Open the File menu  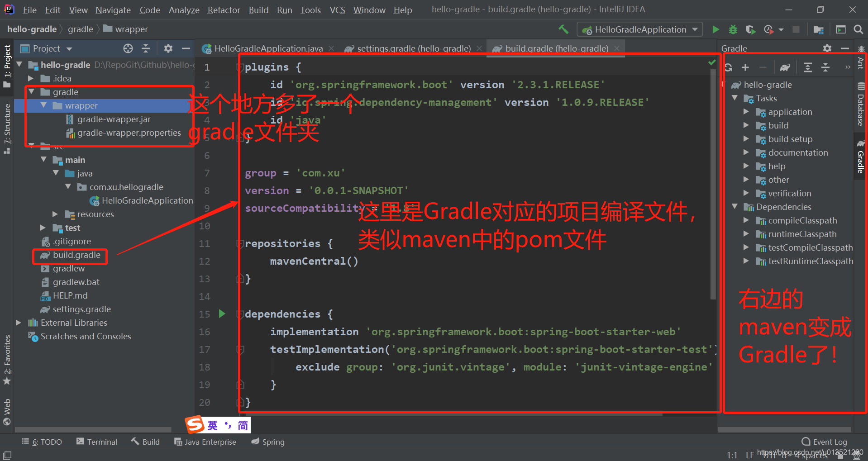click(x=29, y=10)
